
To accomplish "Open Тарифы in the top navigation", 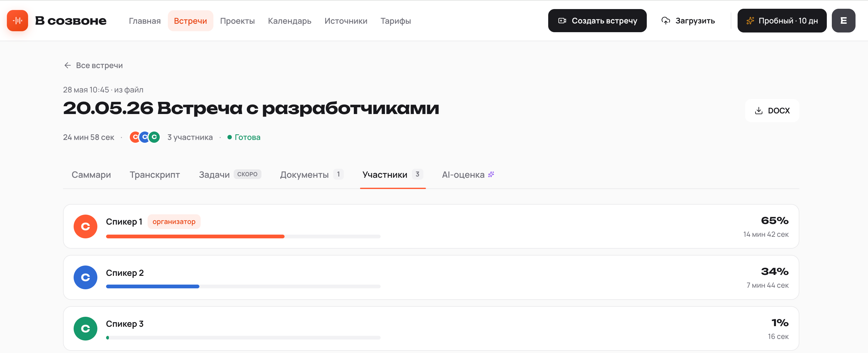I will 395,21.
